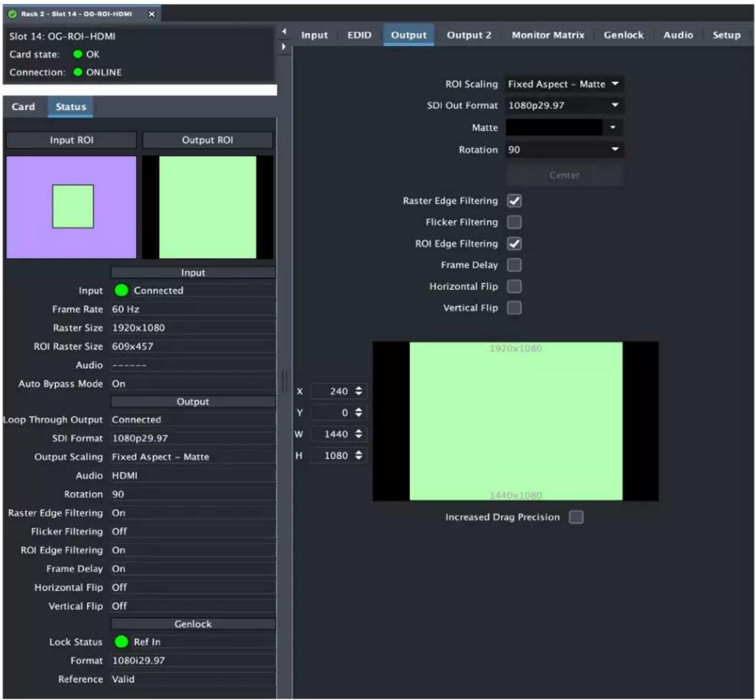Click the W width stepper arrows
The height and width of the screenshot is (700, 756).
pyautogui.click(x=359, y=434)
